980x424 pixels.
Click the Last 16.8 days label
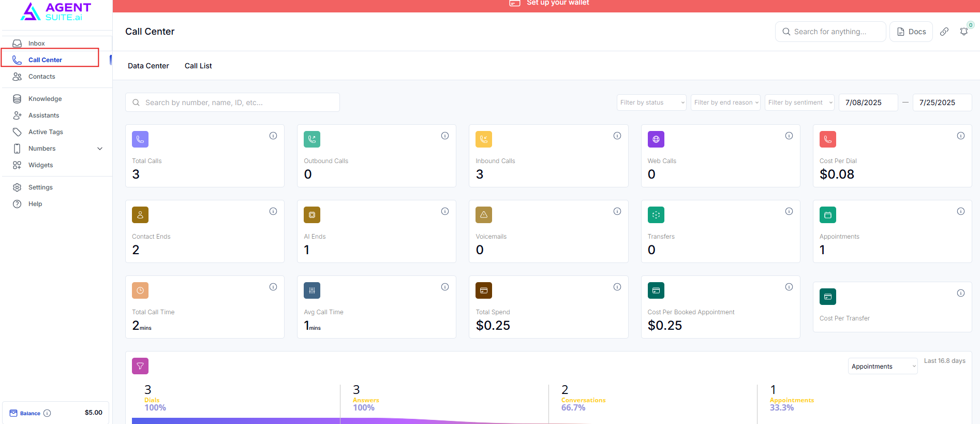[945, 361]
